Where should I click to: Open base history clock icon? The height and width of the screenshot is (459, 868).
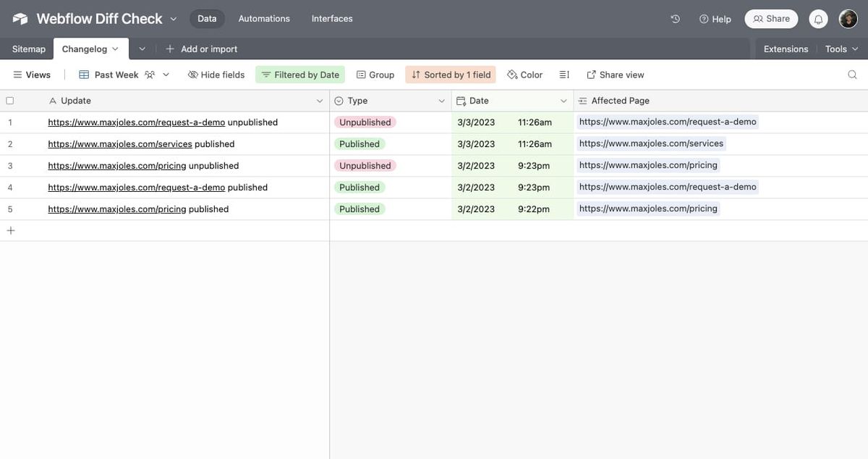coord(676,19)
